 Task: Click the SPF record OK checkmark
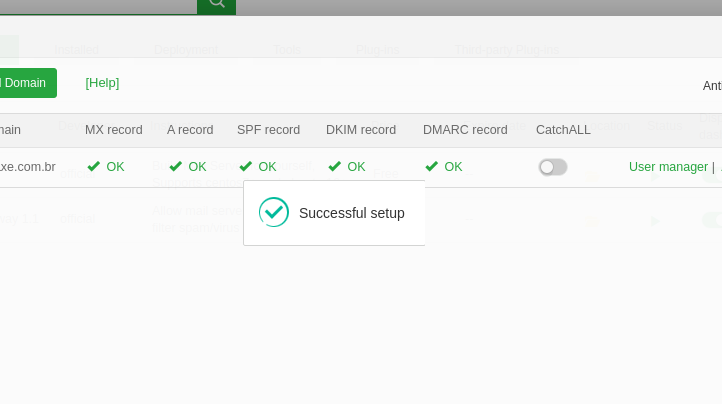tap(246, 167)
